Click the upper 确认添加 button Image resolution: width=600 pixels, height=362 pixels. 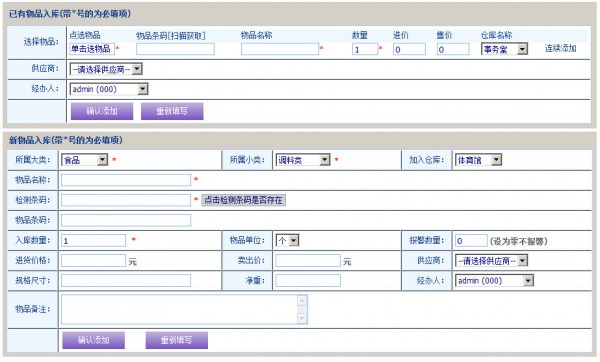pyautogui.click(x=102, y=111)
